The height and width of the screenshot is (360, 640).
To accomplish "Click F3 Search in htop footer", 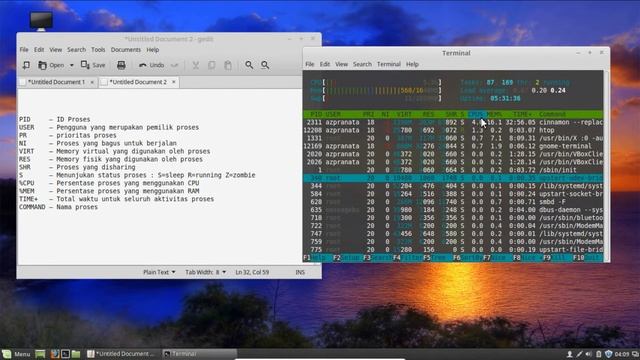I will [x=378, y=258].
